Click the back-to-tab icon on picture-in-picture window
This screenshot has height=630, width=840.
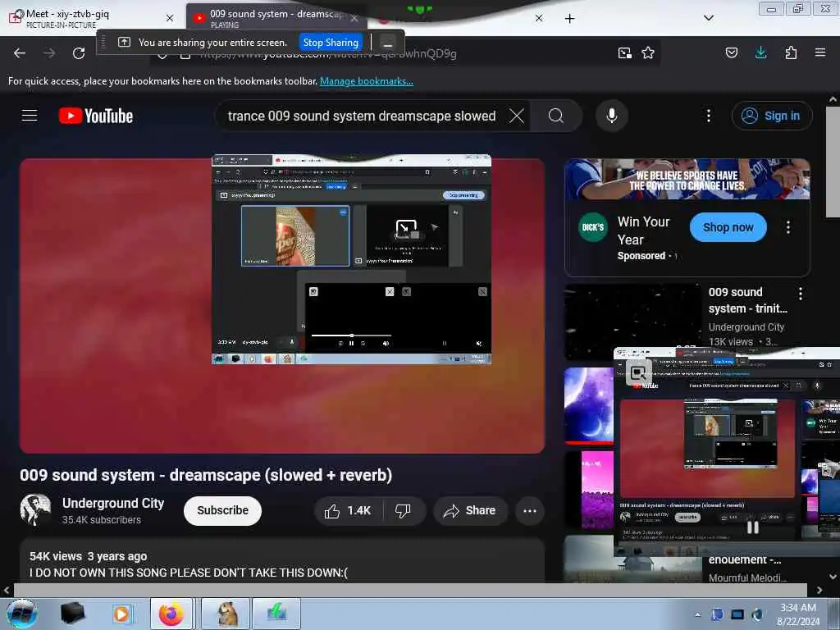click(x=638, y=373)
